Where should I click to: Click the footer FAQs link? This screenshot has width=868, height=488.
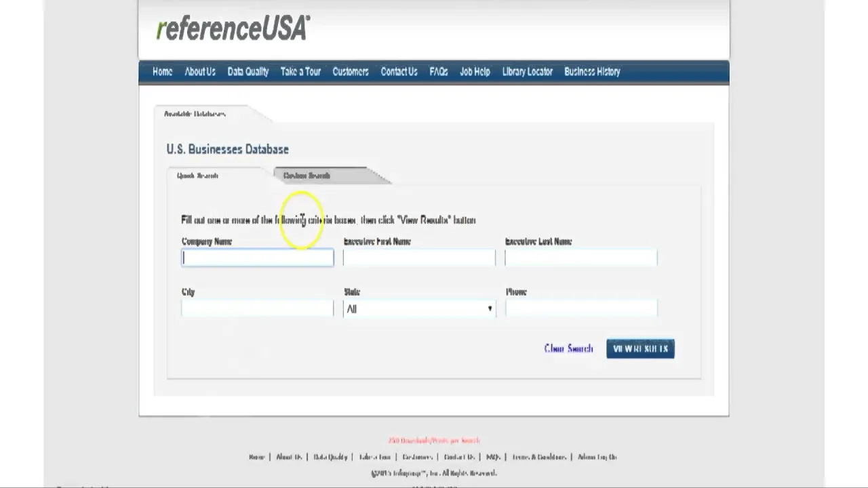coord(493,457)
